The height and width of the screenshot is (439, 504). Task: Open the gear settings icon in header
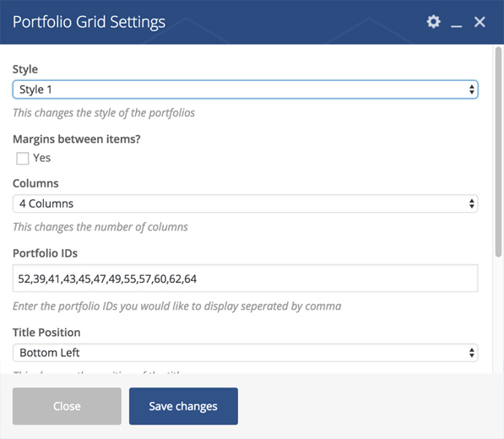[433, 22]
